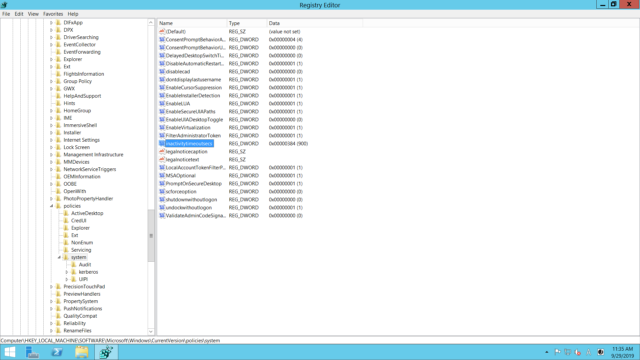This screenshot has width=640, height=360.
Task: Launch PowerShell from the taskbar
Action: (x=57, y=352)
